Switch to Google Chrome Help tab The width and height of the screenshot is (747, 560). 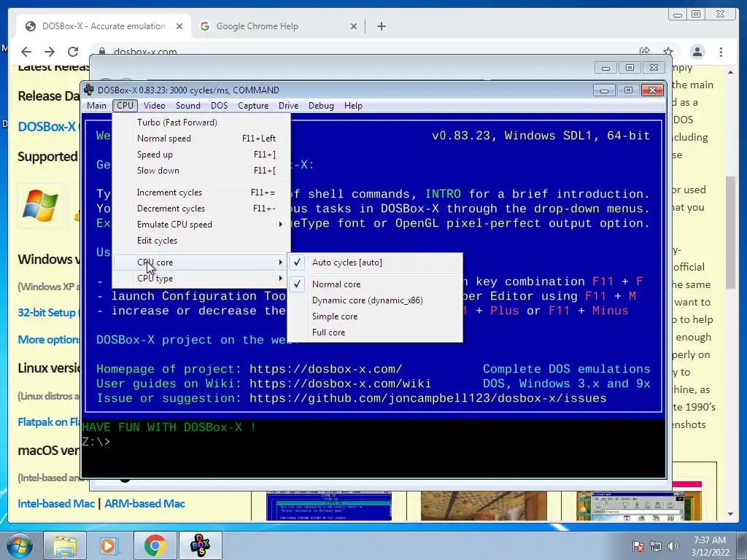(x=279, y=26)
